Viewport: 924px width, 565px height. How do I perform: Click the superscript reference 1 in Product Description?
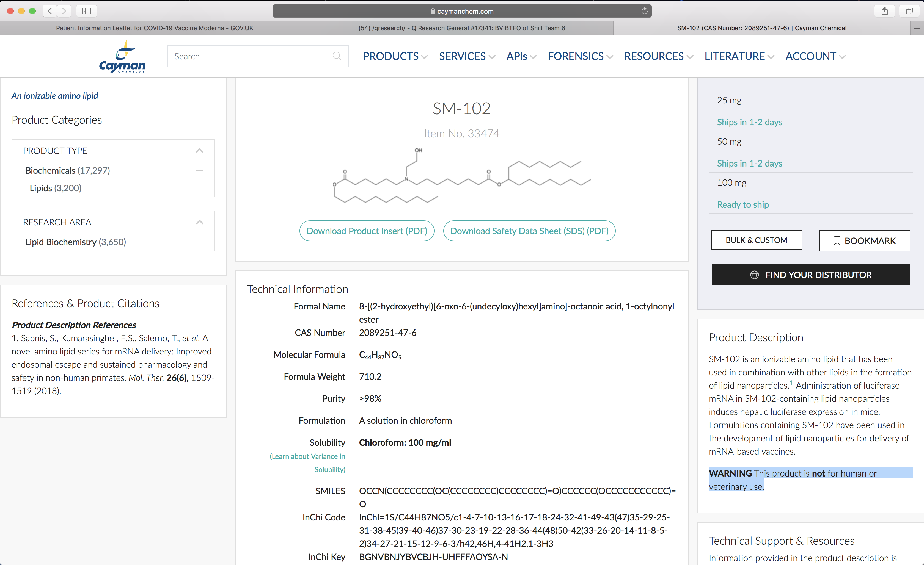(x=791, y=383)
